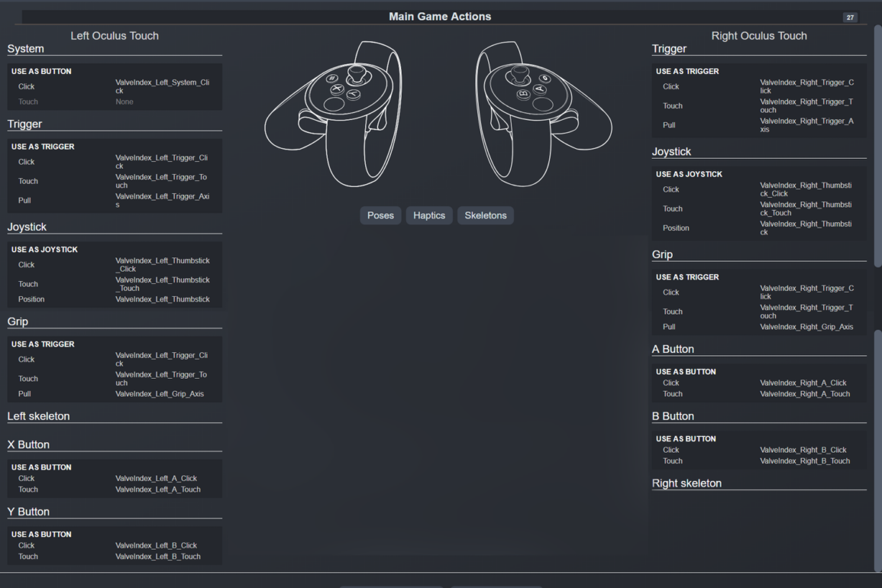Select the ValveIndex_Left_Trigger_Axis pull binding
The width and height of the screenshot is (882, 588).
162,200
